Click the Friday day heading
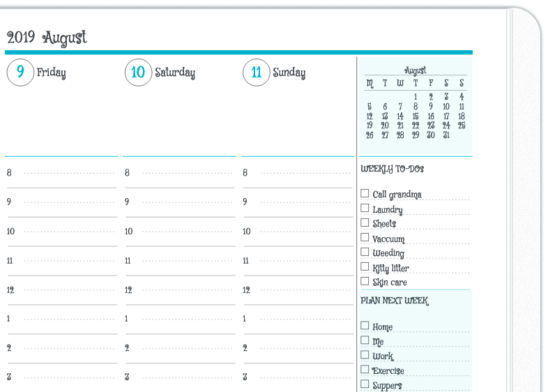This screenshot has height=392, width=548. click(x=52, y=73)
